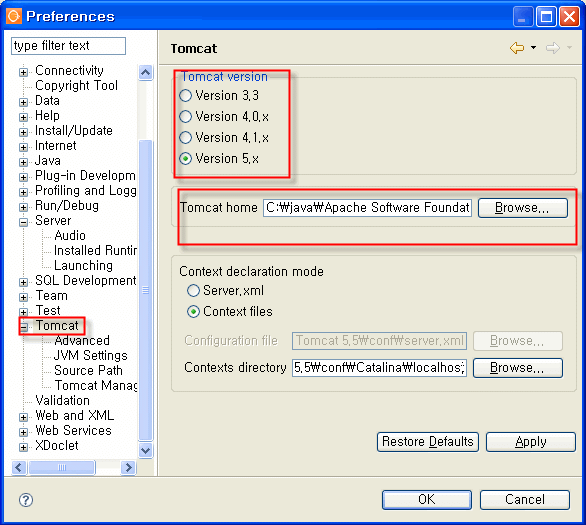The width and height of the screenshot is (586, 525).
Task: Click Restore Defaults button
Action: pos(428,442)
